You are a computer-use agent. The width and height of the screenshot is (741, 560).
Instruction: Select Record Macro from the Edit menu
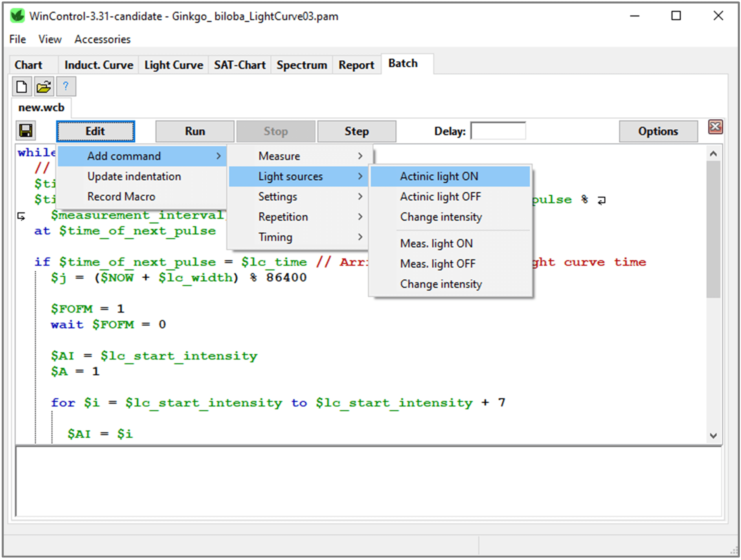pos(121,196)
